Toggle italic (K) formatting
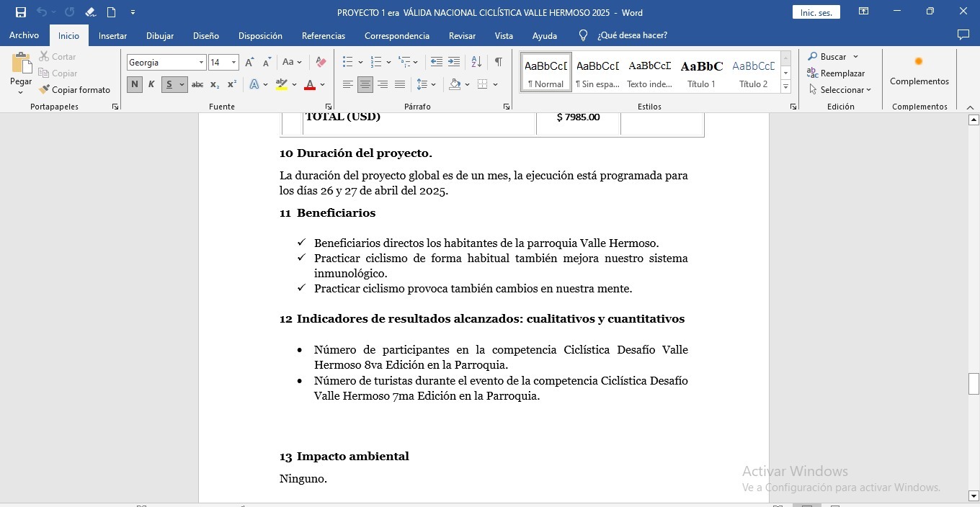This screenshot has width=980, height=507. (151, 85)
